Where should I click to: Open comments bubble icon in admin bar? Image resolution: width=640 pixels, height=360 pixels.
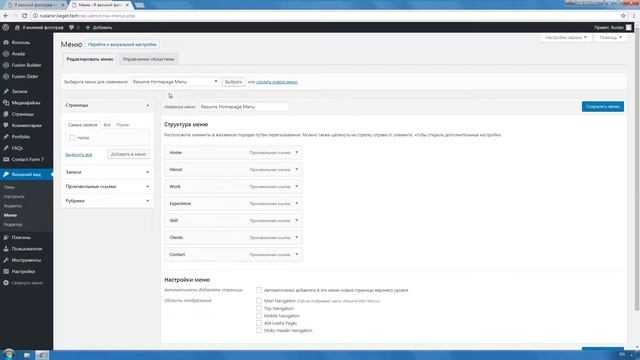71,27
